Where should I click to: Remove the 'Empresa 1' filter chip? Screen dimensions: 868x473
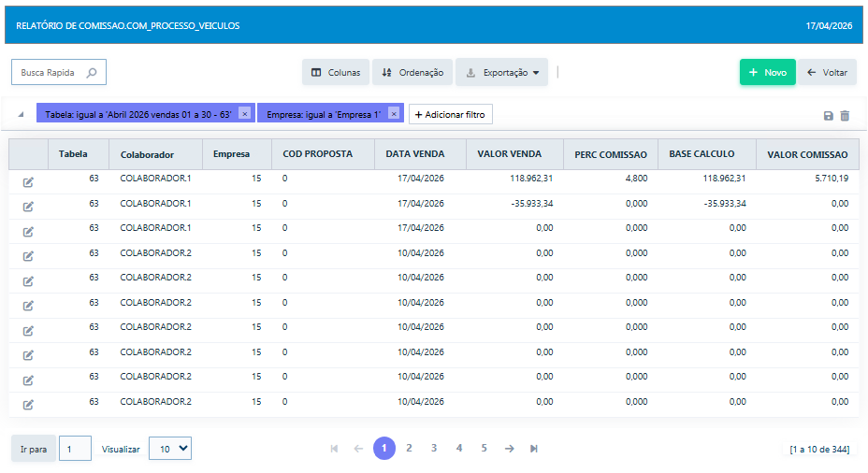394,113
